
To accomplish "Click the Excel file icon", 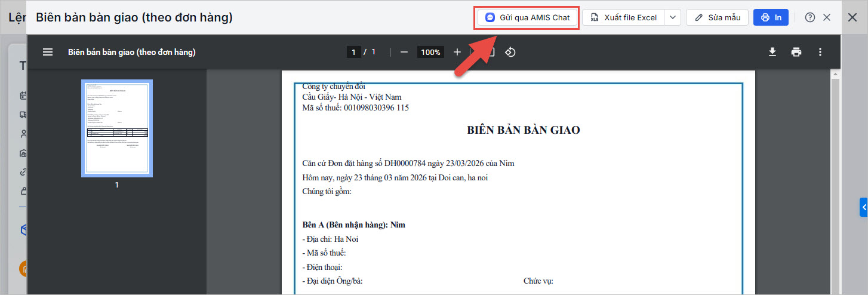I will pos(595,18).
